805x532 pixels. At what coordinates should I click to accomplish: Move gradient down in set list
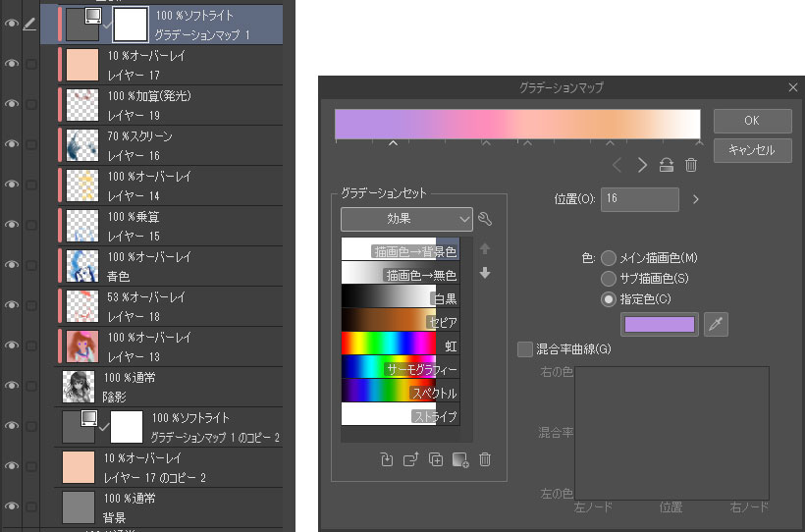(x=484, y=273)
